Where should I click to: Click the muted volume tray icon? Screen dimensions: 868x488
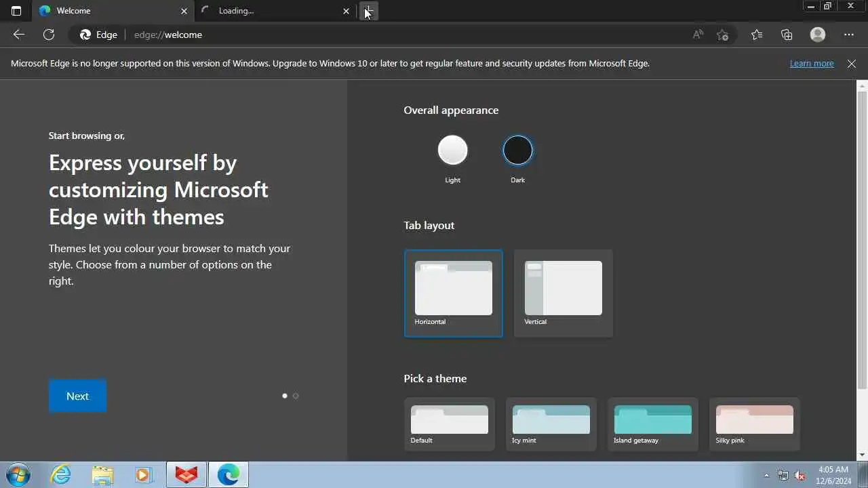800,476
